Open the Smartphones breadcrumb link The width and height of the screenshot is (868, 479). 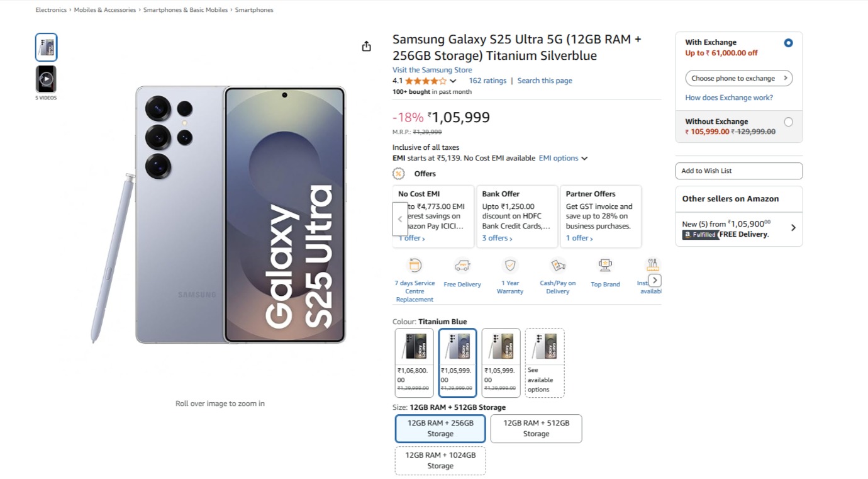point(254,10)
